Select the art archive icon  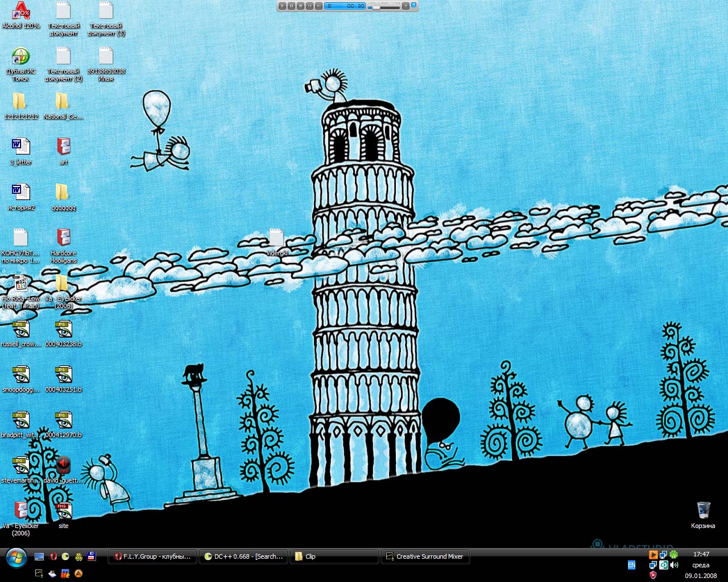tap(63, 152)
